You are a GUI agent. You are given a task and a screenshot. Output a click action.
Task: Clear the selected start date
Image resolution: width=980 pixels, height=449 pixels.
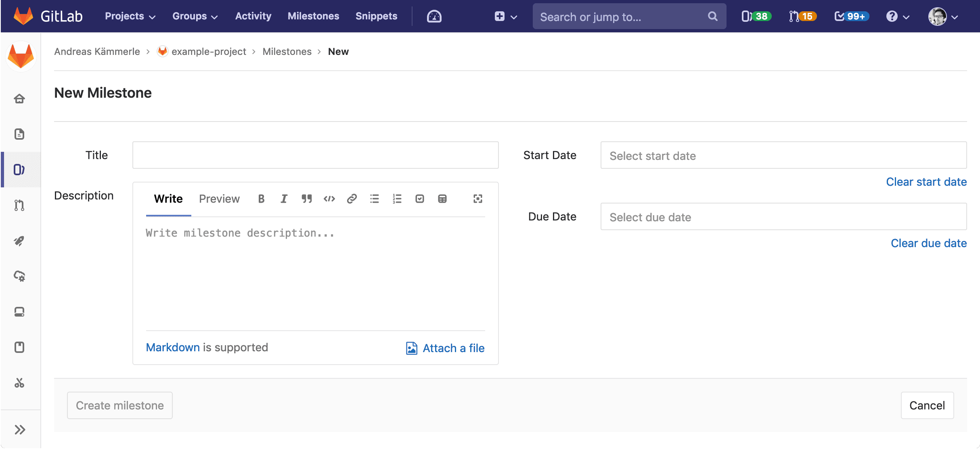tap(926, 182)
